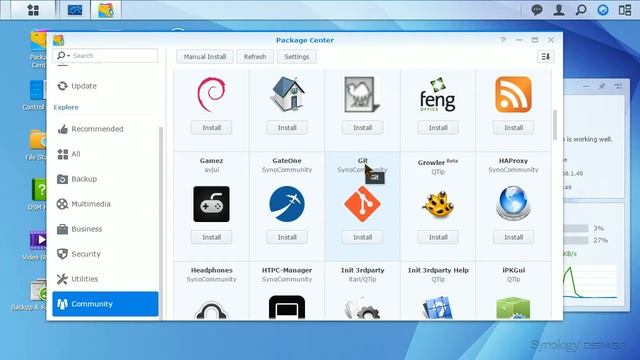Open the user options icon
This screenshot has height=360, width=640.
(x=559, y=10)
